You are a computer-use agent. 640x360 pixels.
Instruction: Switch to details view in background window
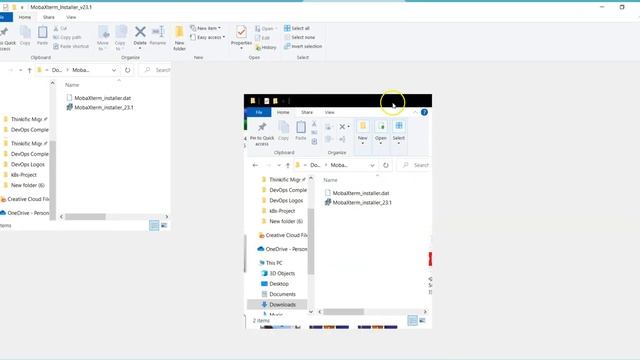pos(154,225)
